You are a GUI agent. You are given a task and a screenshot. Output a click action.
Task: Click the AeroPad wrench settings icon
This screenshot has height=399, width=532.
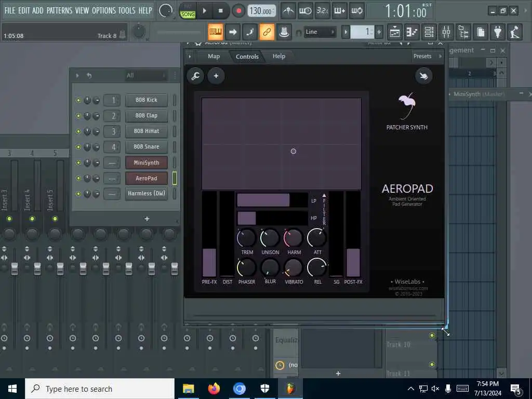(195, 76)
